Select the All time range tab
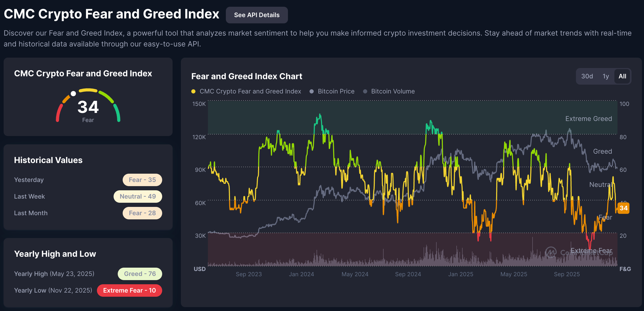 coord(622,76)
